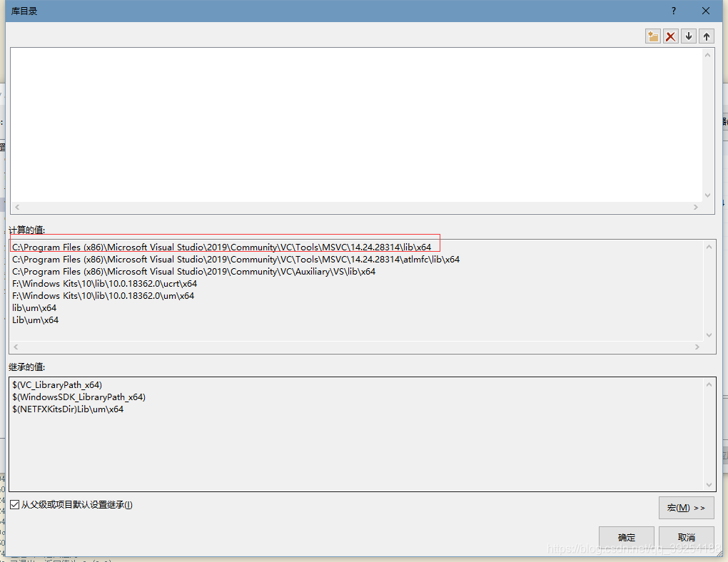
Task: Click scroll up arrow in 计算的值 list
Action: pyautogui.click(x=709, y=247)
